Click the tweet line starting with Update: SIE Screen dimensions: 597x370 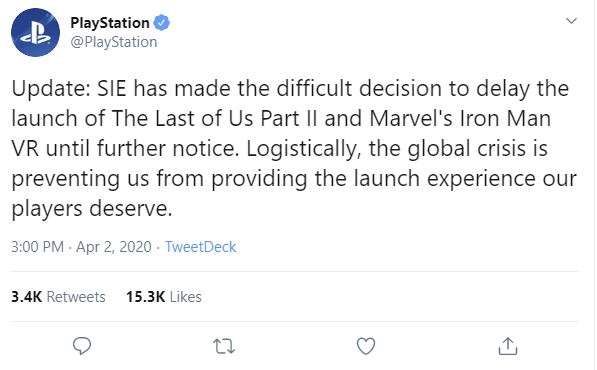click(290, 89)
